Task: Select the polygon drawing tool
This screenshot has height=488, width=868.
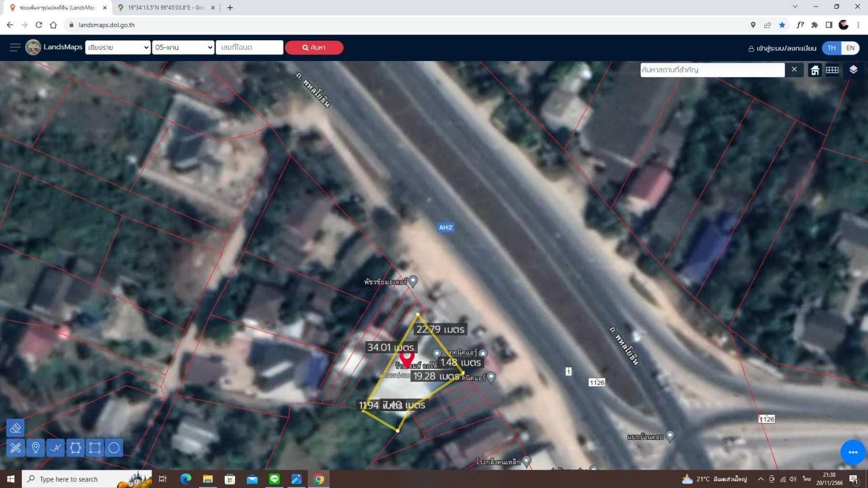Action: point(75,448)
